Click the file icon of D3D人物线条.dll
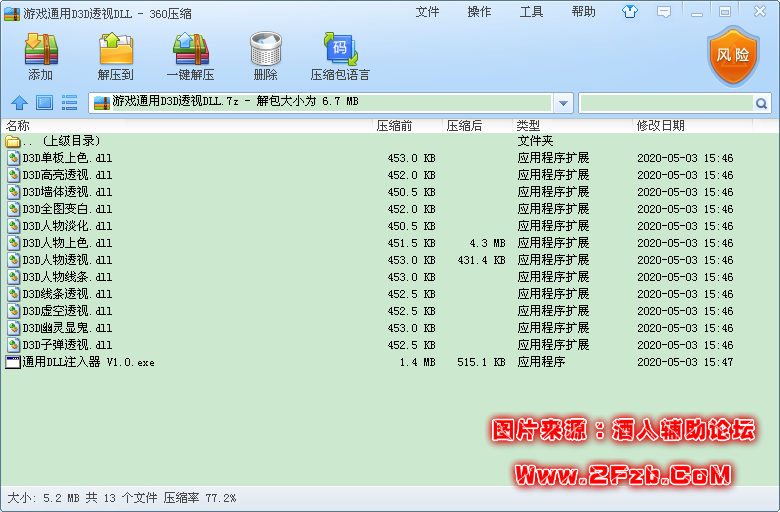This screenshot has height=512, width=780. coord(13,277)
